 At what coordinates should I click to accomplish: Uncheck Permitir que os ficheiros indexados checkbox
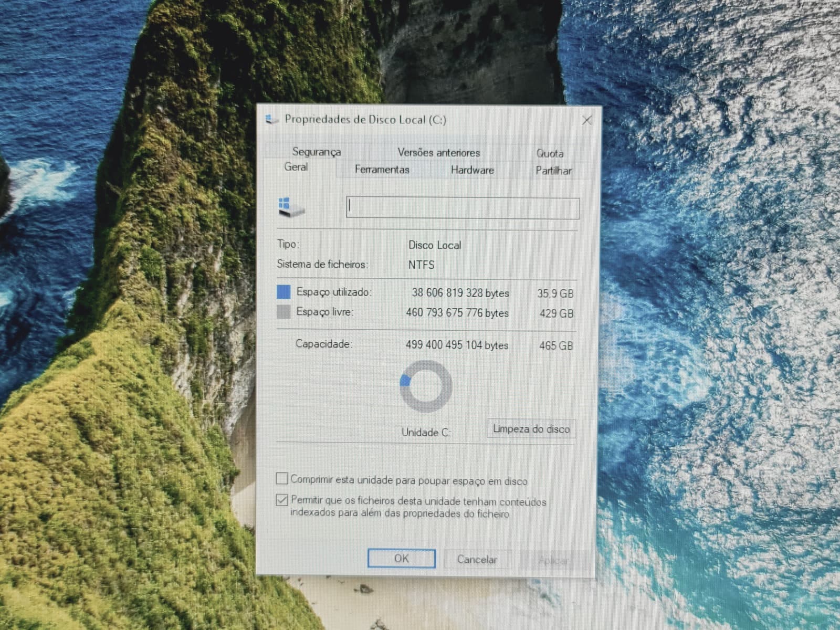click(282, 499)
